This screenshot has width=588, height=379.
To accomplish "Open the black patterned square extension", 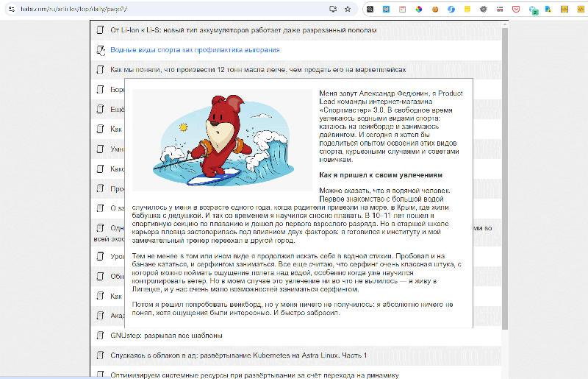I will click(370, 10).
